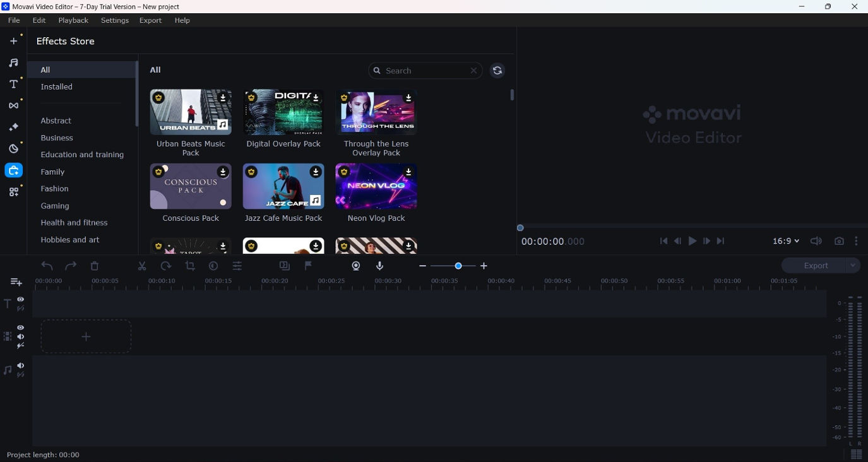Click the Delete trash icon
Screen dimensions: 868x462
(x=95, y=266)
